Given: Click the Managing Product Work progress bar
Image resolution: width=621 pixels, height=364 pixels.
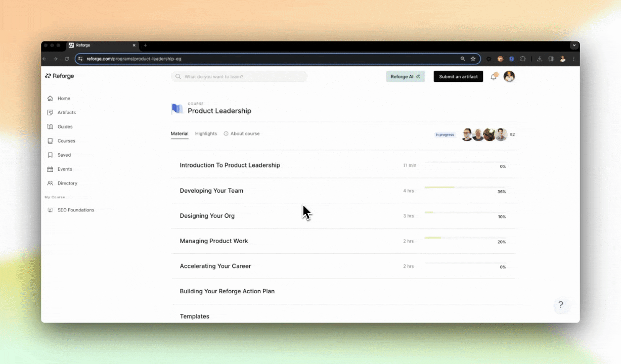Looking at the screenshot, I should 465,238.
